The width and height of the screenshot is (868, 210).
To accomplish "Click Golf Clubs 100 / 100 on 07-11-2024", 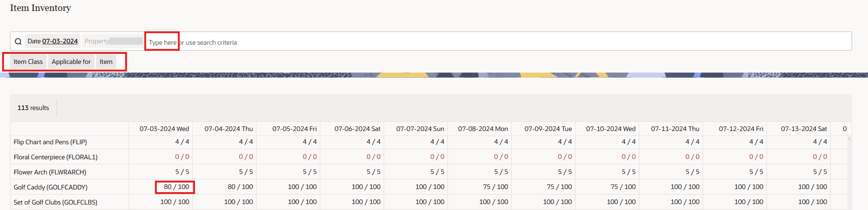I will pyautogui.click(x=685, y=202).
